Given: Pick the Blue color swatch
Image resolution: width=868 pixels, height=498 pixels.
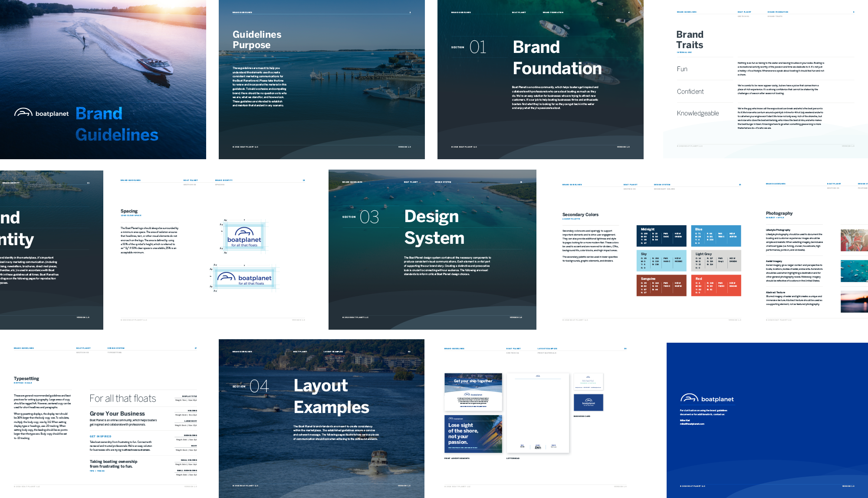Looking at the screenshot, I should (x=716, y=236).
